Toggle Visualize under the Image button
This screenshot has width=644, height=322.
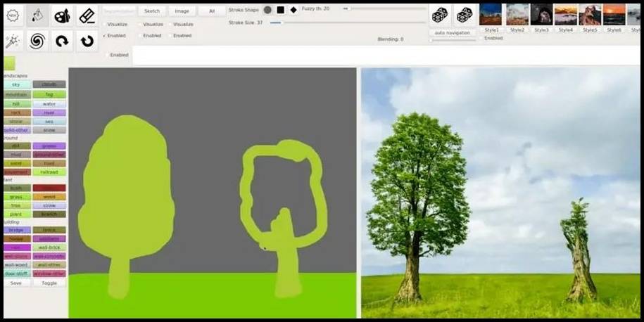point(181,24)
